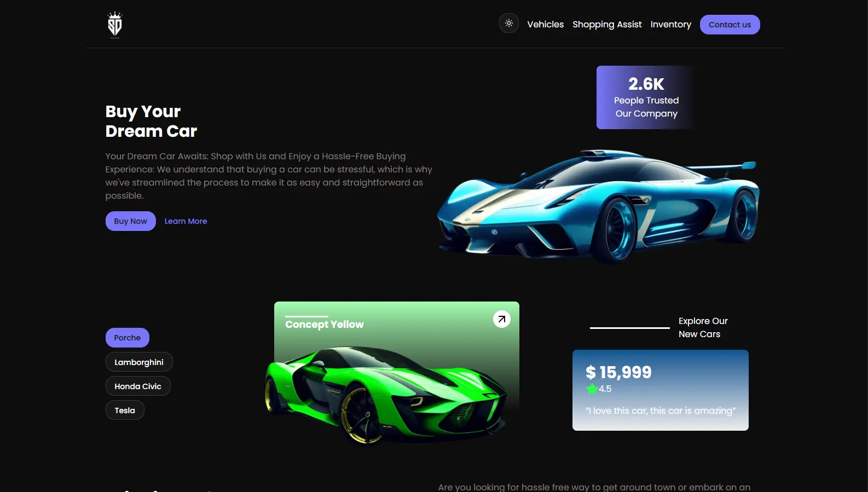The height and width of the screenshot is (492, 868).
Task: Click the green concept car image
Action: coord(386,395)
